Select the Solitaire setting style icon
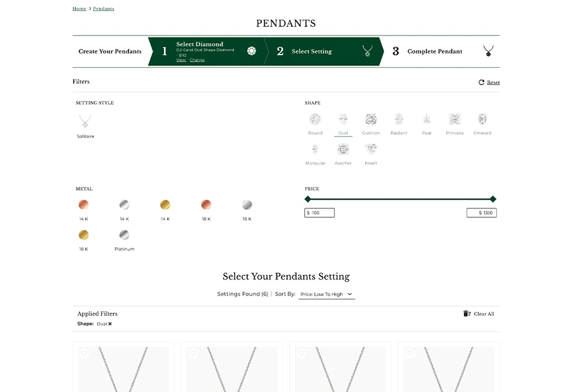The width and height of the screenshot is (572, 392). pyautogui.click(x=85, y=121)
